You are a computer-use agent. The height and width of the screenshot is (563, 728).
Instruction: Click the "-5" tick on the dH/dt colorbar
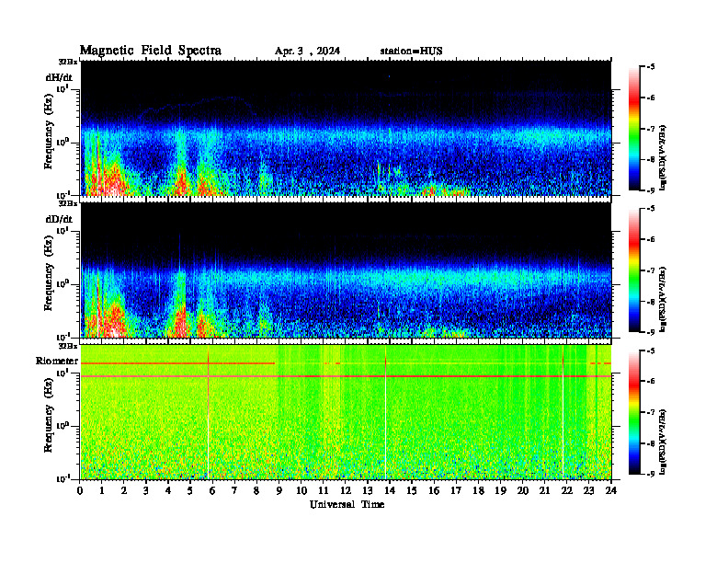point(650,67)
